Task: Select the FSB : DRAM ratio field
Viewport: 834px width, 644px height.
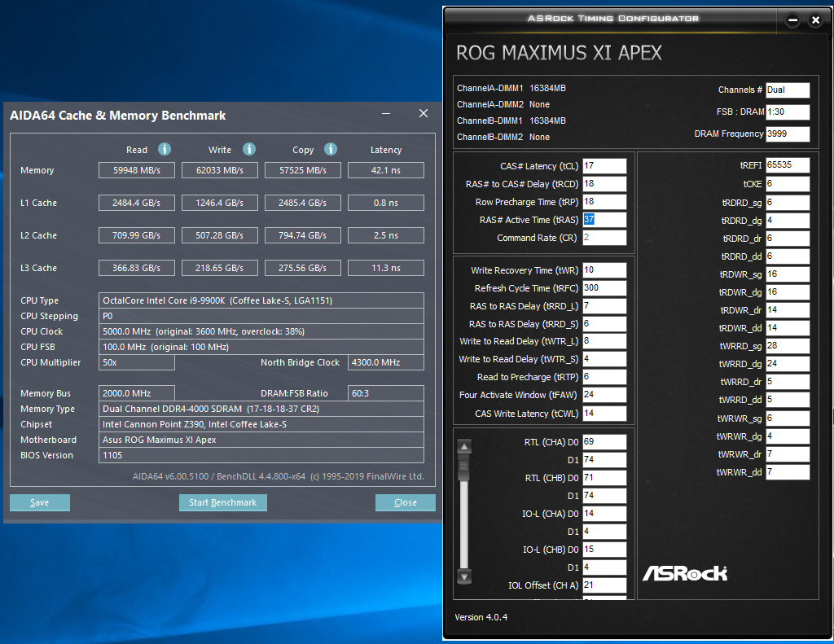Action: tap(788, 112)
